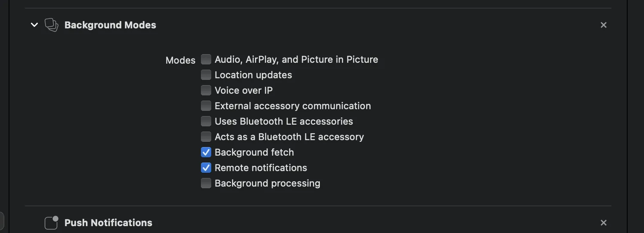The image size is (644, 233).
Task: Turn on Background processing checkbox
Action: pos(207,183)
